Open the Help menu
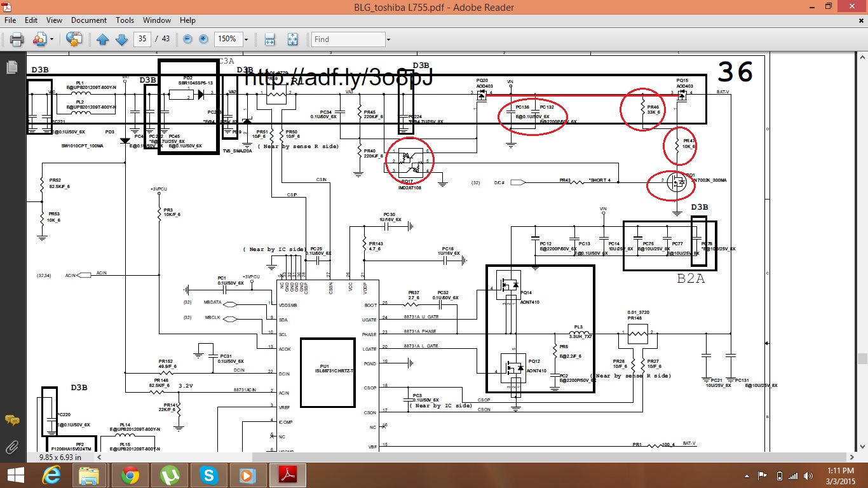The height and width of the screenshot is (488, 868). [x=187, y=20]
